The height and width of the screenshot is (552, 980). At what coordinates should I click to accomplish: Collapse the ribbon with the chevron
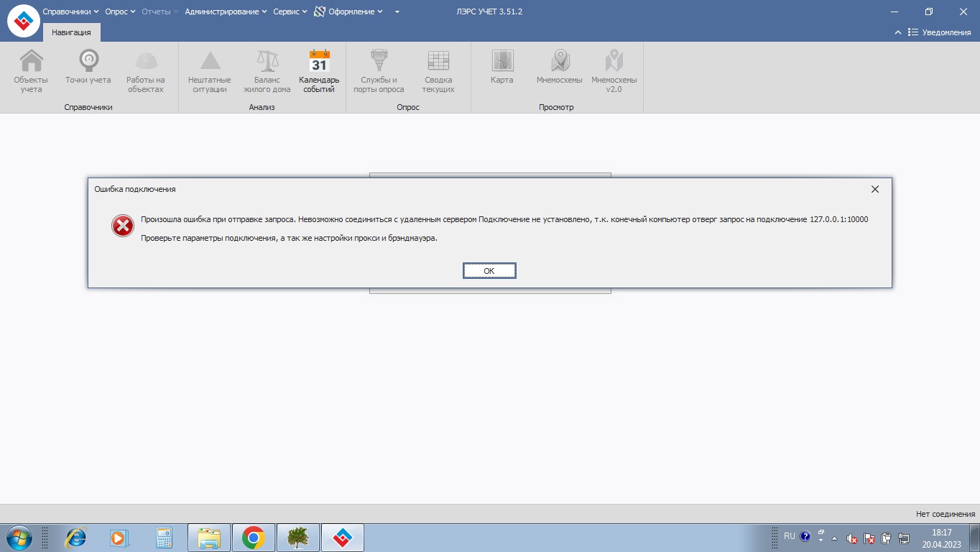click(897, 32)
